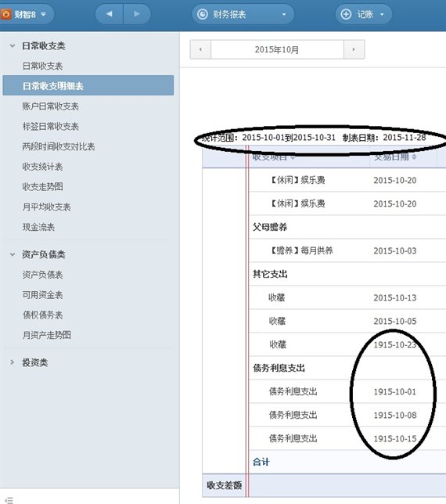Collapse sidebar icon at bottom left
Image resolution: width=446 pixels, height=504 pixels.
[x=9, y=500]
